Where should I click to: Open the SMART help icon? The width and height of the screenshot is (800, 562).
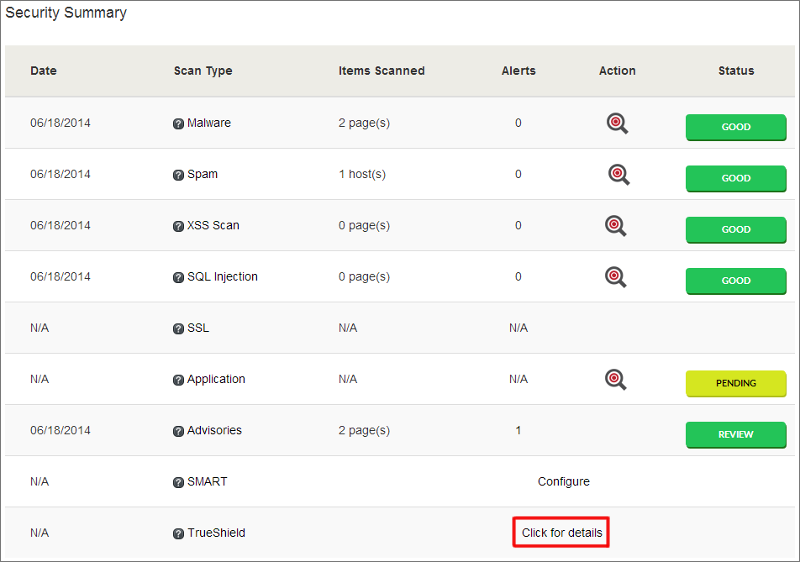coord(178,482)
